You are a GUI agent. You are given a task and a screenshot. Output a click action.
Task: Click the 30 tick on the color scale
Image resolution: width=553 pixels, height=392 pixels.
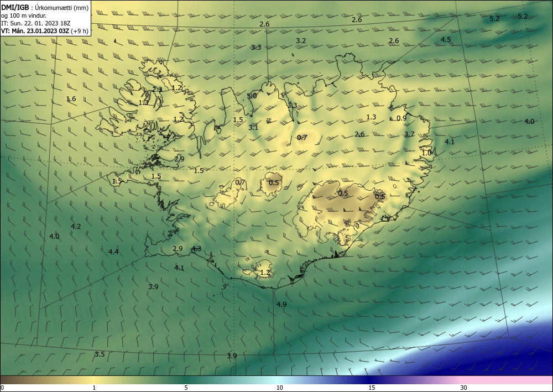click(x=464, y=388)
